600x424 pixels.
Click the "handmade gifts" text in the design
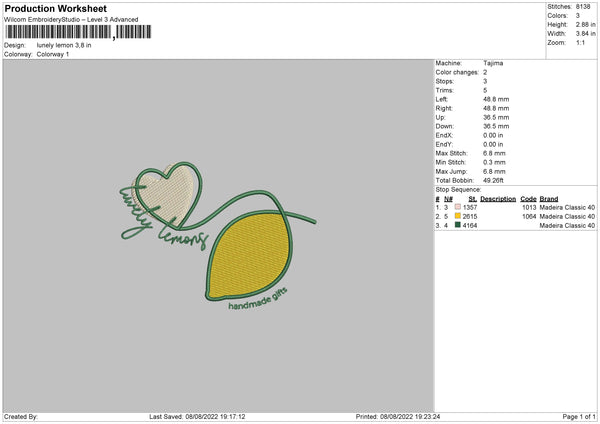point(258,299)
